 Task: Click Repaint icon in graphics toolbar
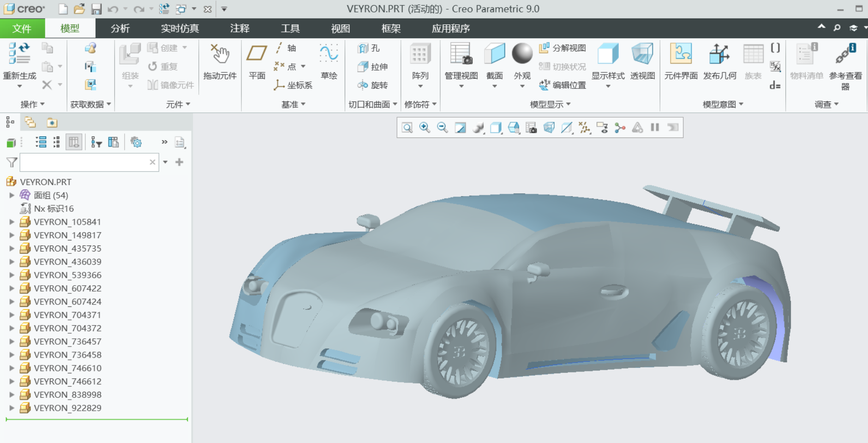tap(460, 128)
